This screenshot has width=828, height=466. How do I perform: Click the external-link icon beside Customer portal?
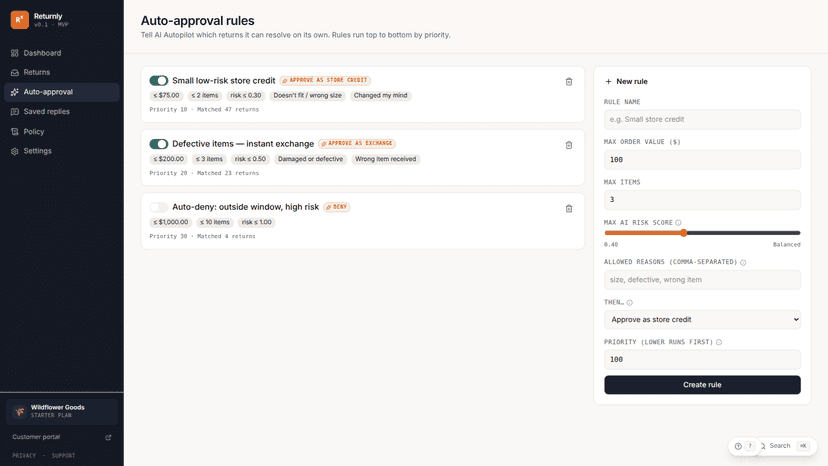coord(108,437)
